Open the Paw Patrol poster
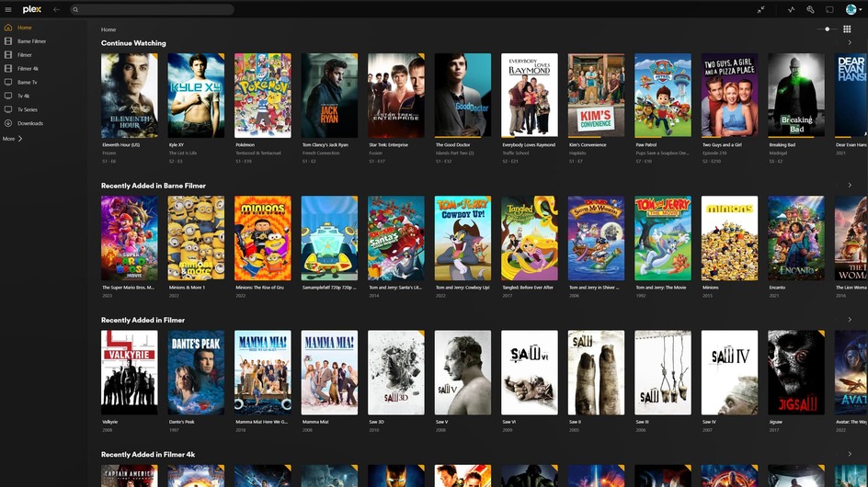Image resolution: width=868 pixels, height=487 pixels. click(x=663, y=96)
